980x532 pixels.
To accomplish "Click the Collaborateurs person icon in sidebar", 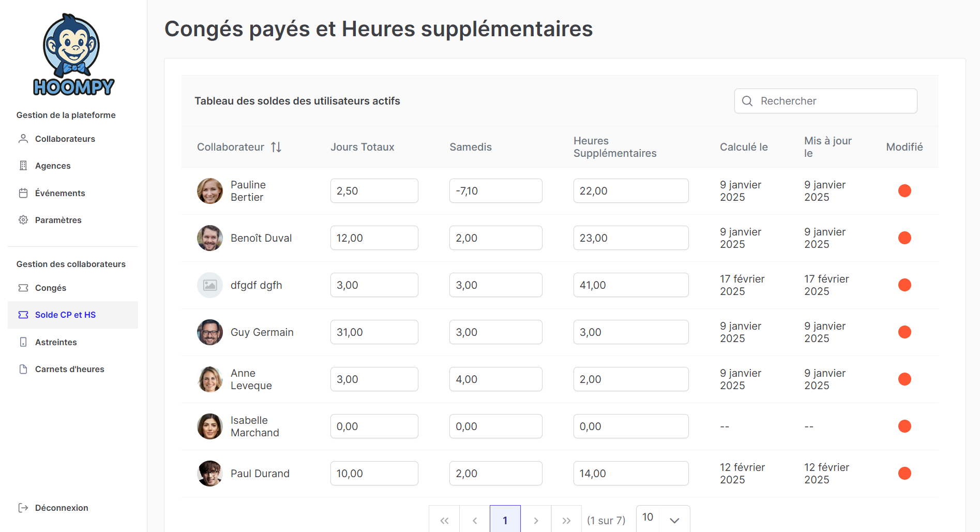I will pos(23,139).
